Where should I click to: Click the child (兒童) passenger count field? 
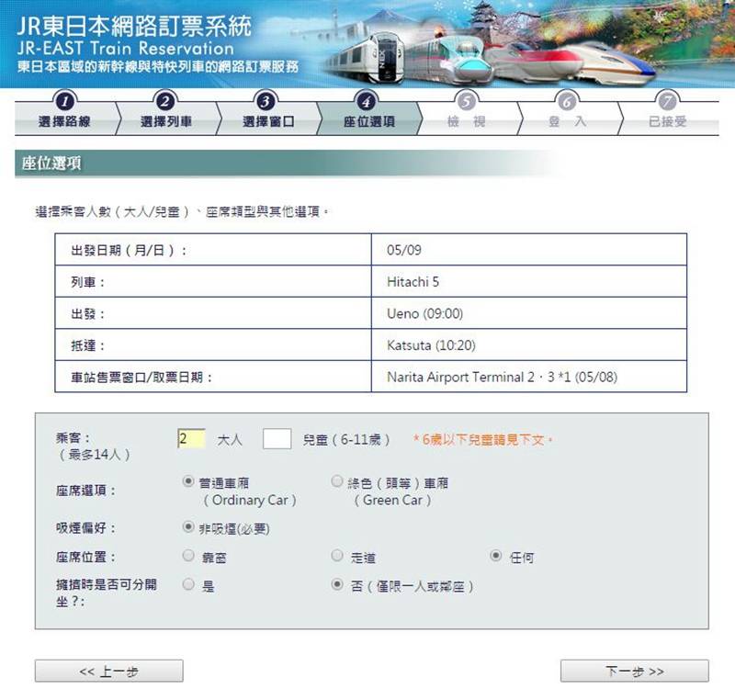point(277,439)
